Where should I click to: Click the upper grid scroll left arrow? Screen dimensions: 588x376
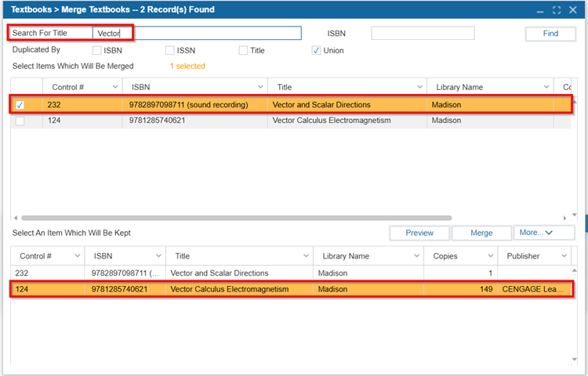click(16, 218)
